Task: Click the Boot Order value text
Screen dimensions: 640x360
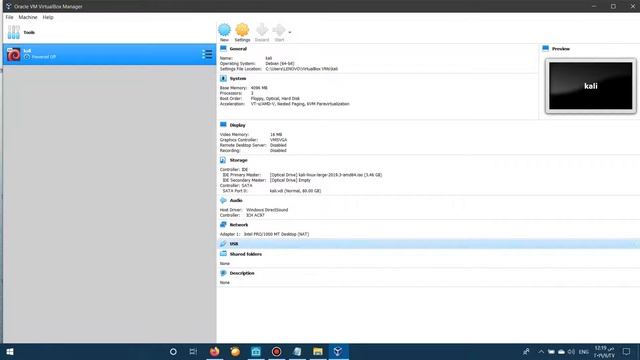Action: tap(275, 98)
